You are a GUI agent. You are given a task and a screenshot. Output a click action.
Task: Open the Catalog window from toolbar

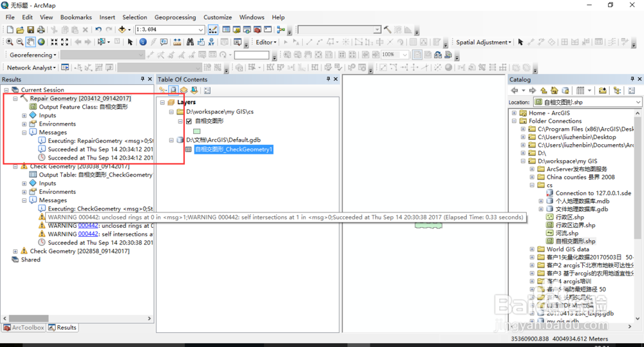point(236,30)
